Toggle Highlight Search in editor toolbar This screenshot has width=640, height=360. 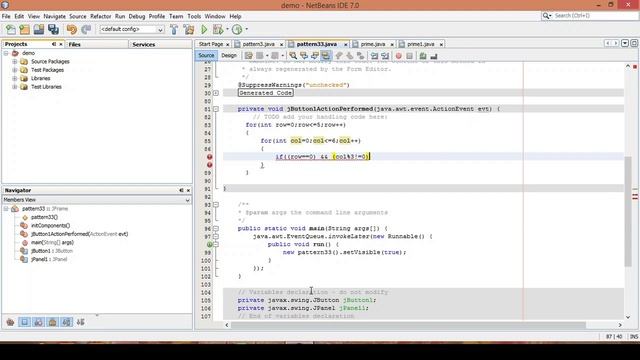(326, 56)
